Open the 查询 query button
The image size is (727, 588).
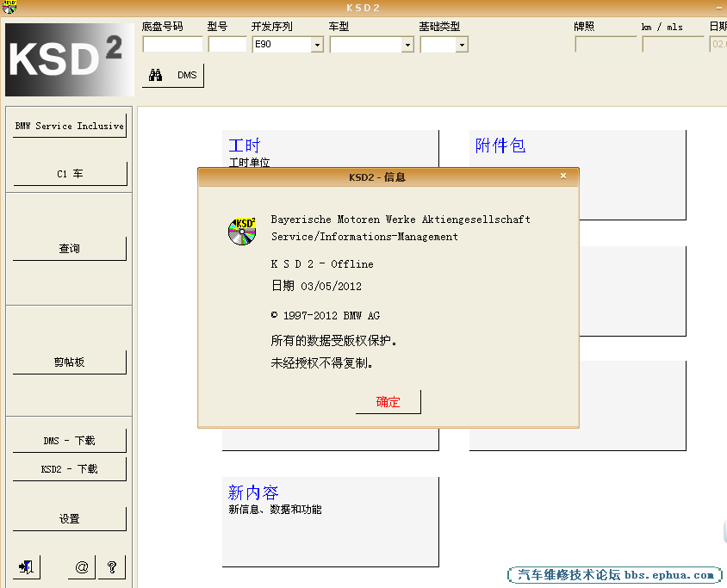point(70,249)
